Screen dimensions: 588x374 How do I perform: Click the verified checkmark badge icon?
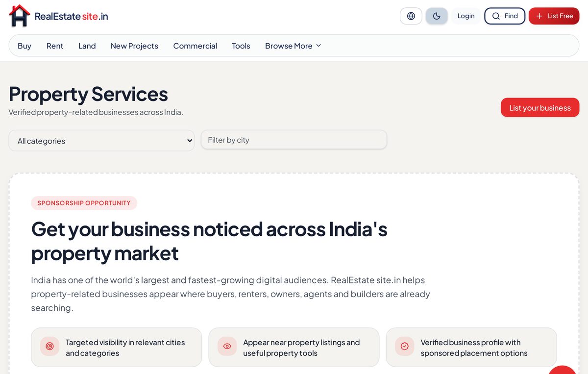pyautogui.click(x=404, y=346)
